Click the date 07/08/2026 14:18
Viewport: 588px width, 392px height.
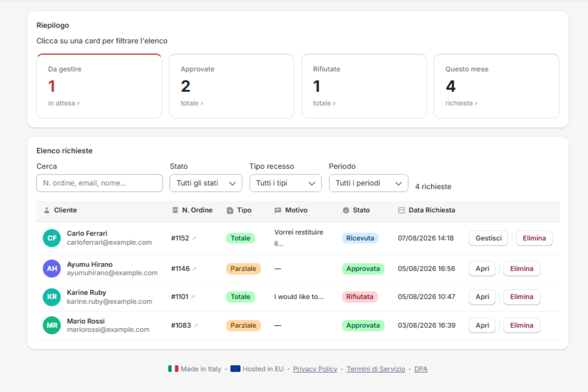[x=426, y=238]
